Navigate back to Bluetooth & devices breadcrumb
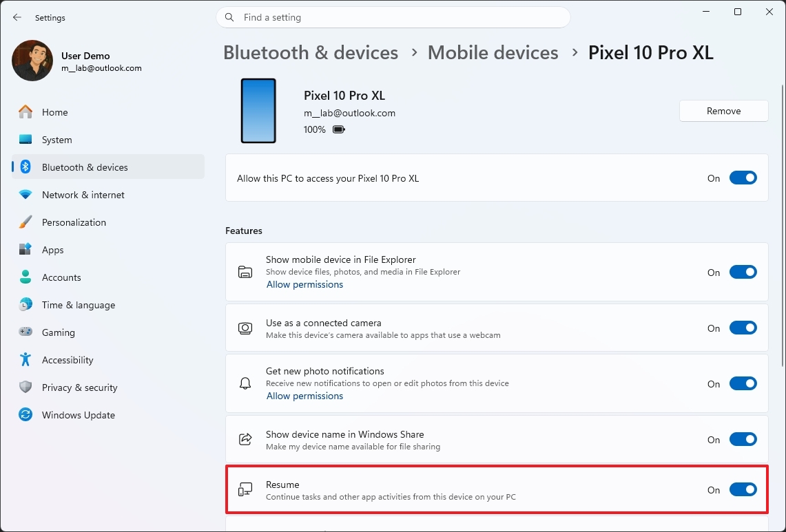Image resolution: width=786 pixels, height=532 pixels. tap(310, 52)
